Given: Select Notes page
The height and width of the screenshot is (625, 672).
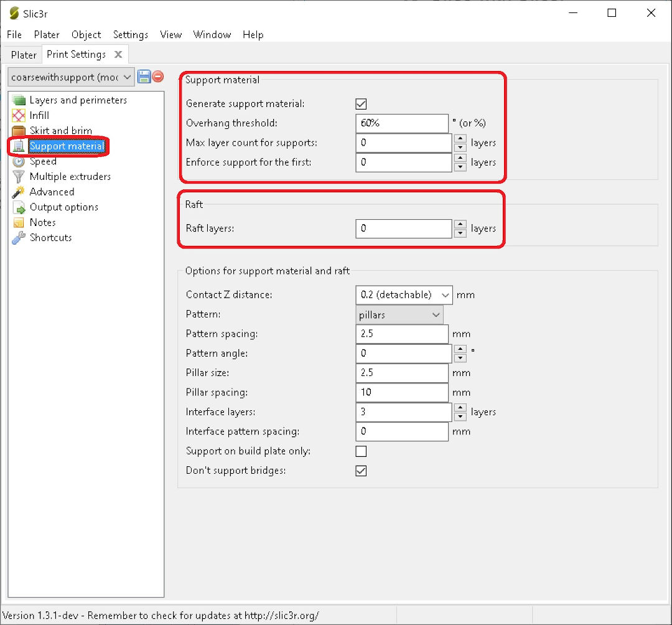Looking at the screenshot, I should pos(42,222).
